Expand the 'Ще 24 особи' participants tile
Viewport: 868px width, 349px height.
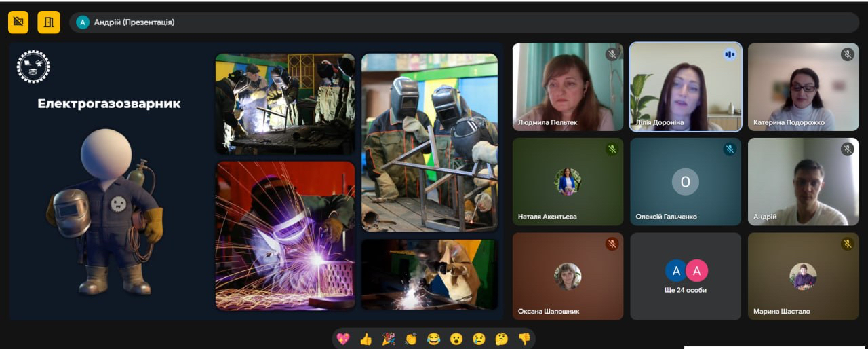pyautogui.click(x=686, y=276)
